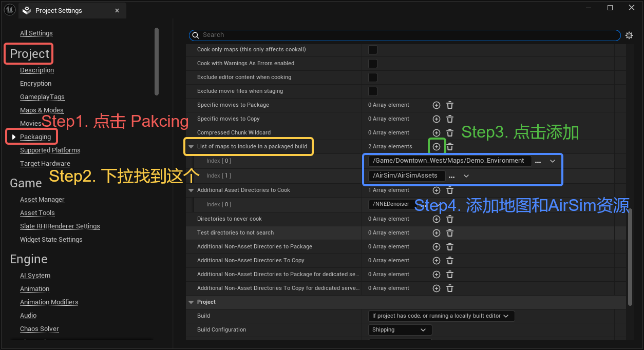The width and height of the screenshot is (644, 350).
Task: Empty the Specific movies to Package array
Action: pyautogui.click(x=450, y=105)
